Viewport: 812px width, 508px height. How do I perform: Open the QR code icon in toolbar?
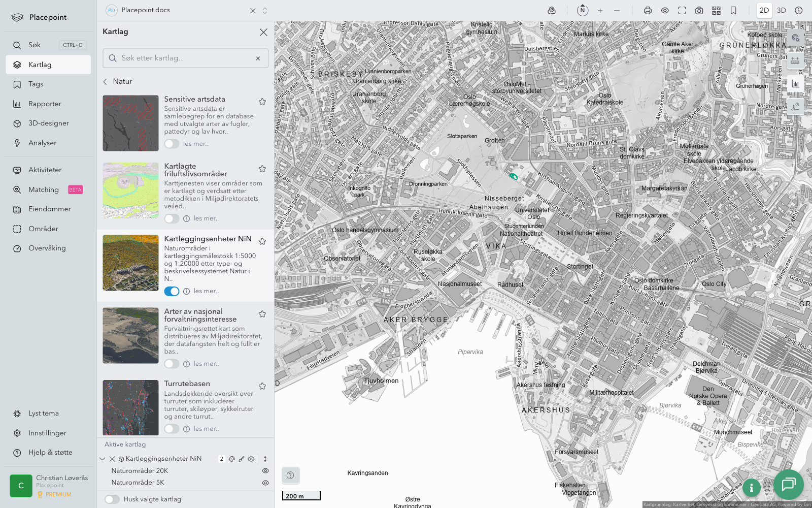point(716,11)
